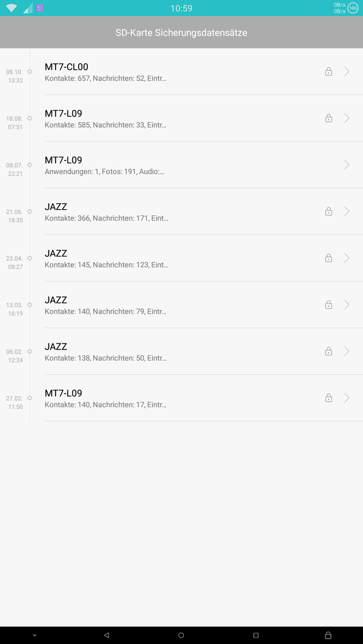Tap lock icon on 23.04. JAZZ backup
Image resolution: width=363 pixels, height=644 pixels.
[328, 258]
